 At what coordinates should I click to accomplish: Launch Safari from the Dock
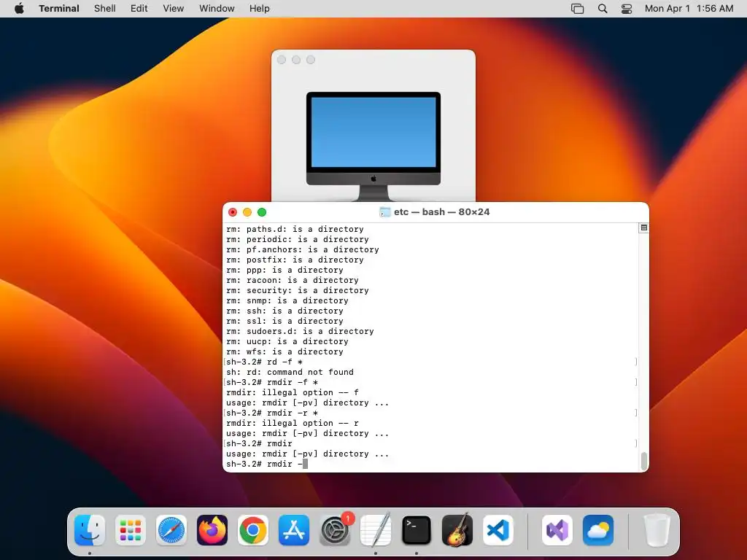click(171, 530)
